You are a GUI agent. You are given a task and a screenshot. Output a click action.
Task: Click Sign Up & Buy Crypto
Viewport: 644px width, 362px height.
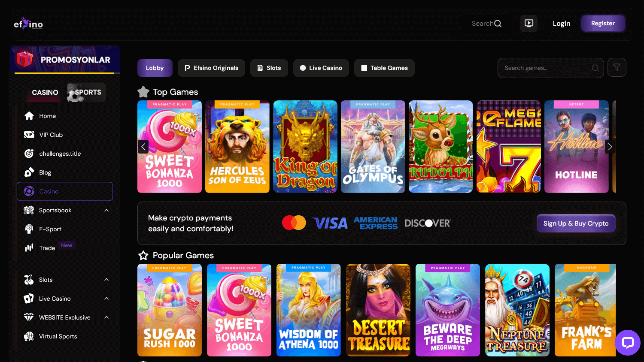pyautogui.click(x=576, y=223)
